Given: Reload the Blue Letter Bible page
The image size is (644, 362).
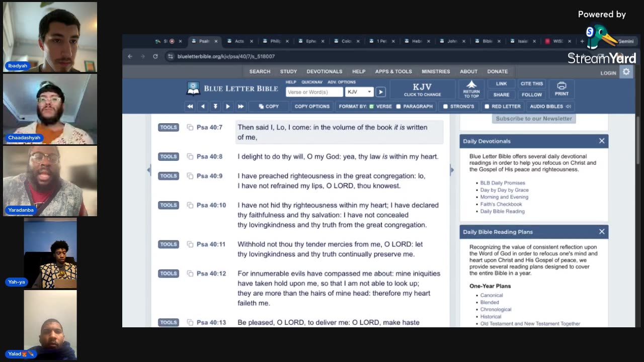Looking at the screenshot, I should [155, 56].
